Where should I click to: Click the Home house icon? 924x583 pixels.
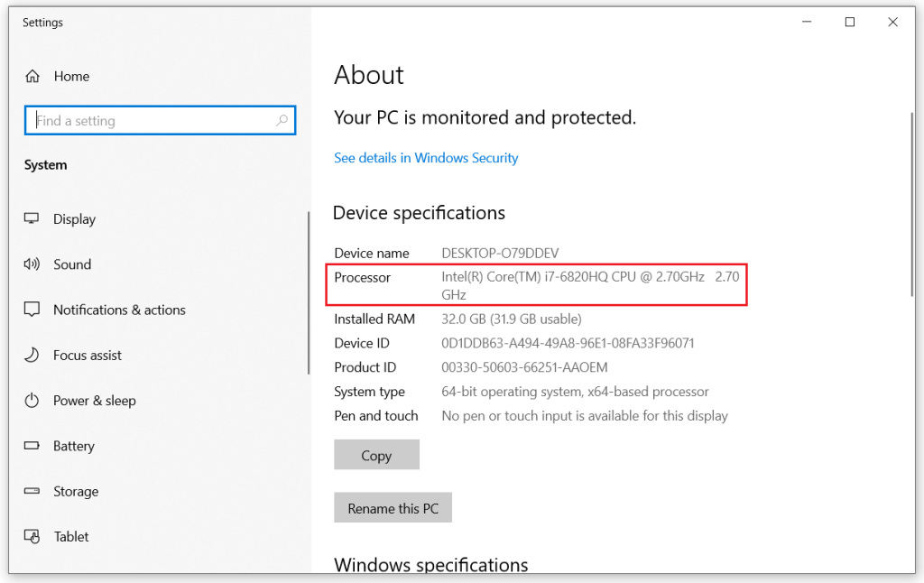[x=32, y=76]
